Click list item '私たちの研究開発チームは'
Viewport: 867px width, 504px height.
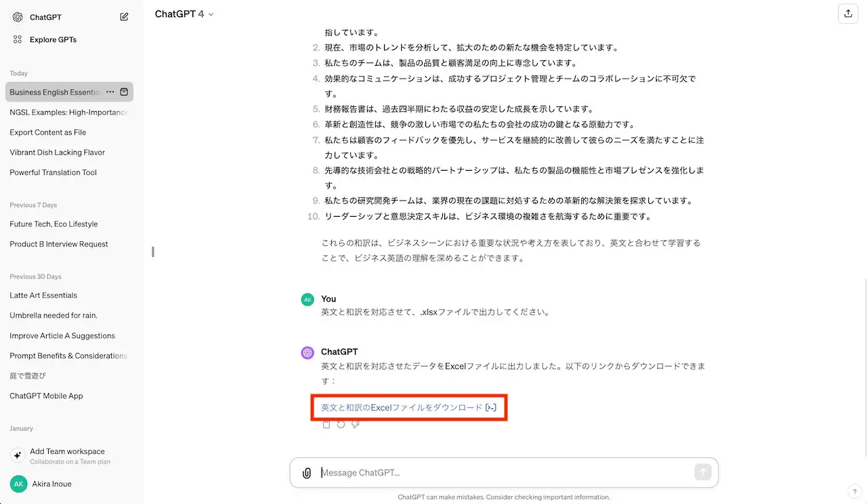(508, 201)
